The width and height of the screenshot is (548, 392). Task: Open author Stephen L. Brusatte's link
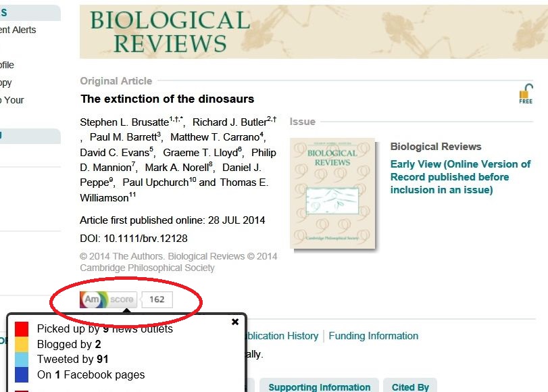(x=124, y=122)
